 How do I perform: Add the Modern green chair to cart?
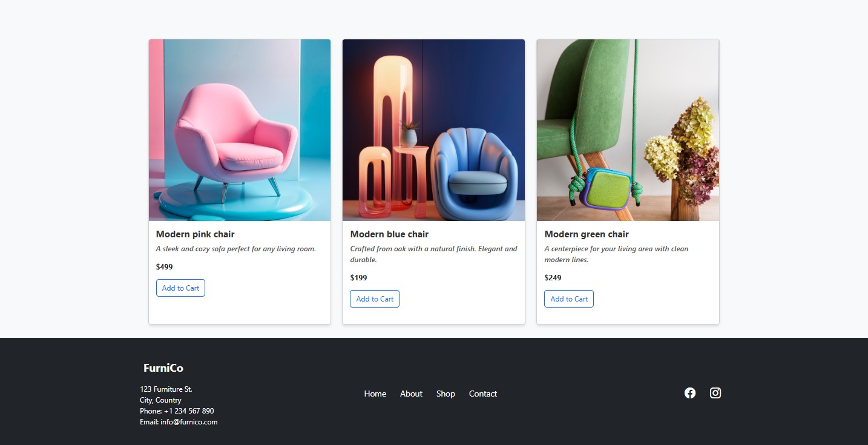pos(569,299)
